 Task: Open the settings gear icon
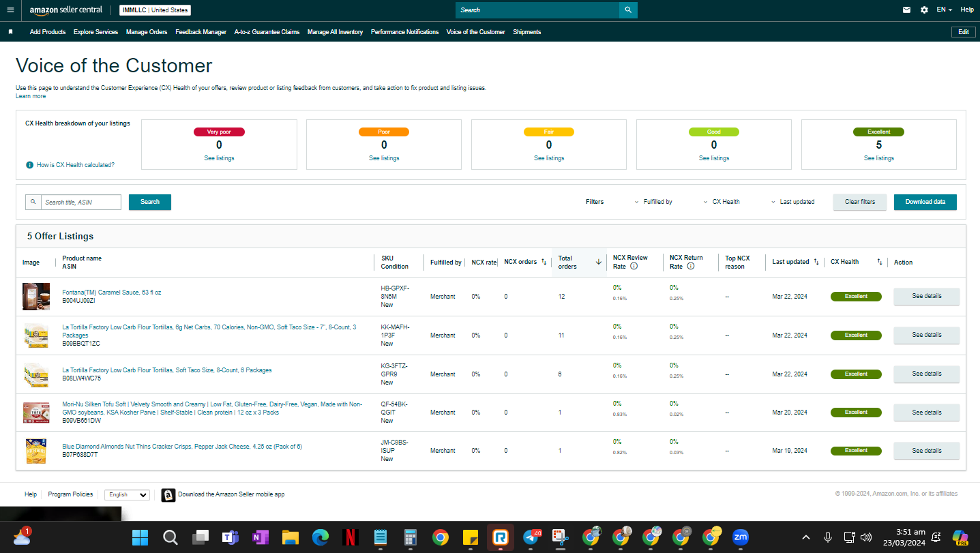coord(924,10)
